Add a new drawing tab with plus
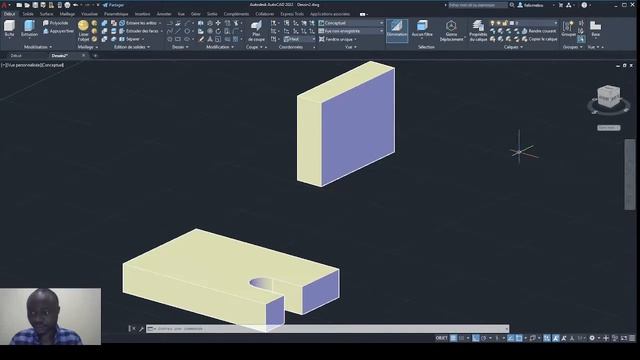Screen dimensions: 640x360 point(96,56)
